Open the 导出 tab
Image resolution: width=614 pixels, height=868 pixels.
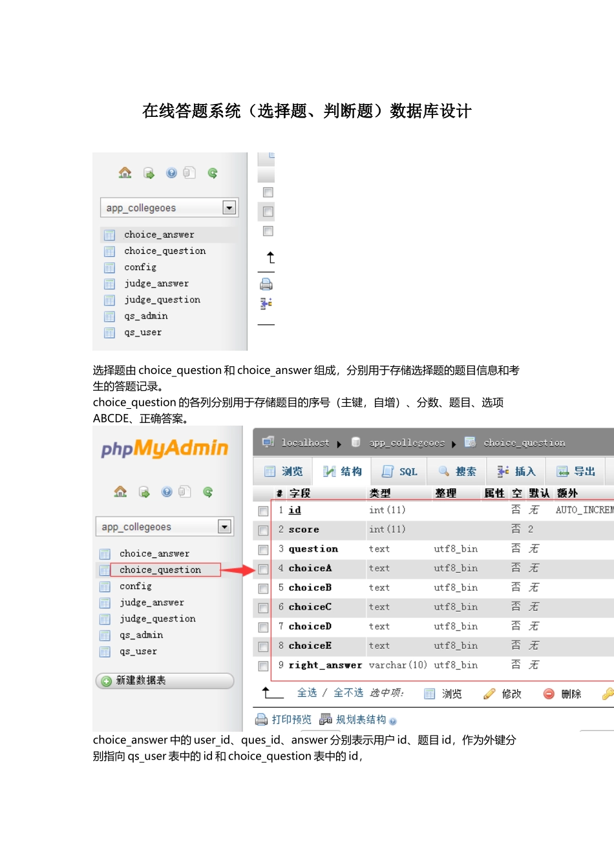575,471
